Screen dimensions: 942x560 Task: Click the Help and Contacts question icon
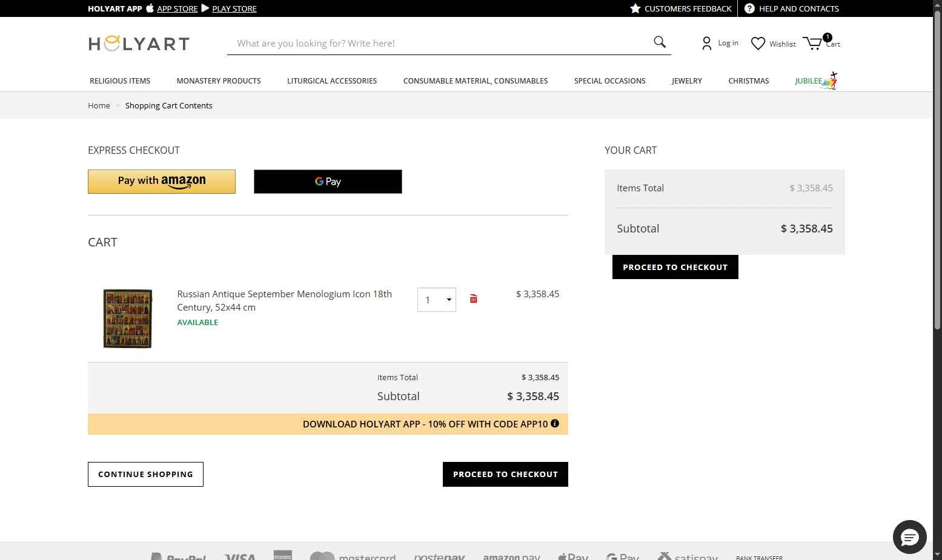[749, 8]
